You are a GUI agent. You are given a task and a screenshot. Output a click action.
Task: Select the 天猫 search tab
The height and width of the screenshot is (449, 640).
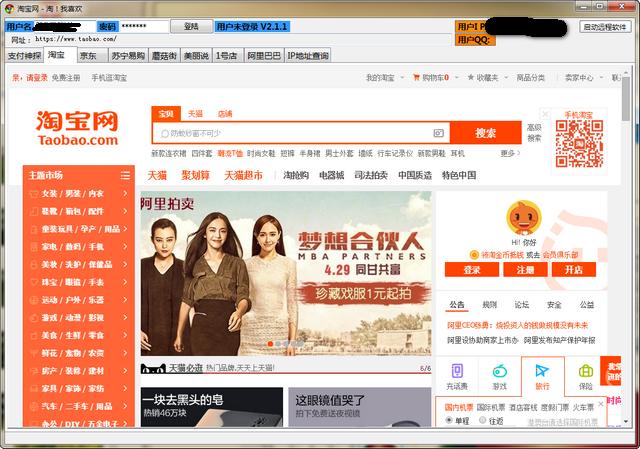195,114
